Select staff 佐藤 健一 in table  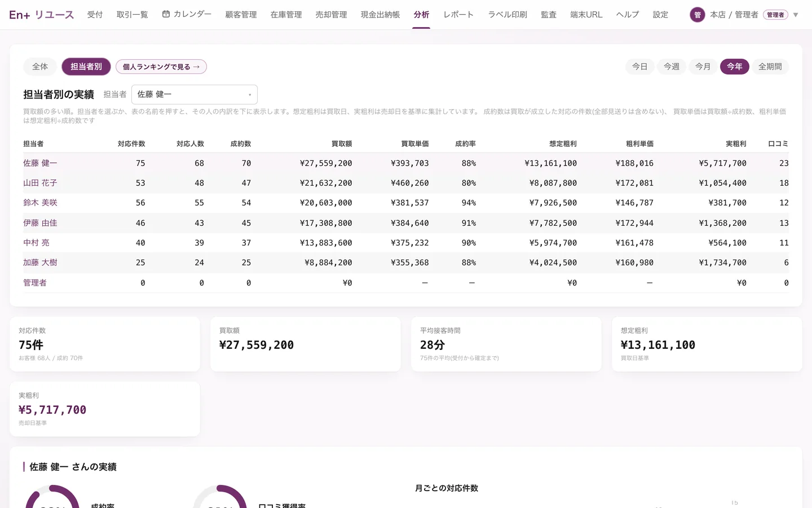40,163
